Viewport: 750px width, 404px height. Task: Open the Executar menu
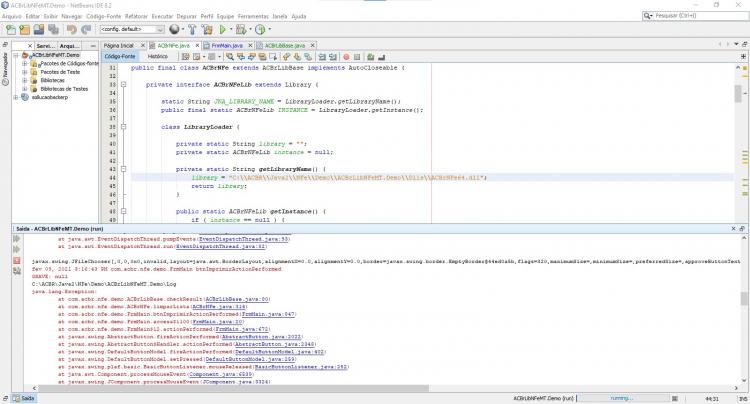[162, 16]
